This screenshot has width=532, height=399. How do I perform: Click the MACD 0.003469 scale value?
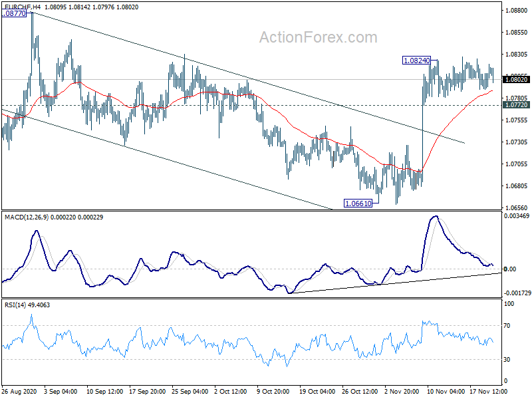pos(517,215)
